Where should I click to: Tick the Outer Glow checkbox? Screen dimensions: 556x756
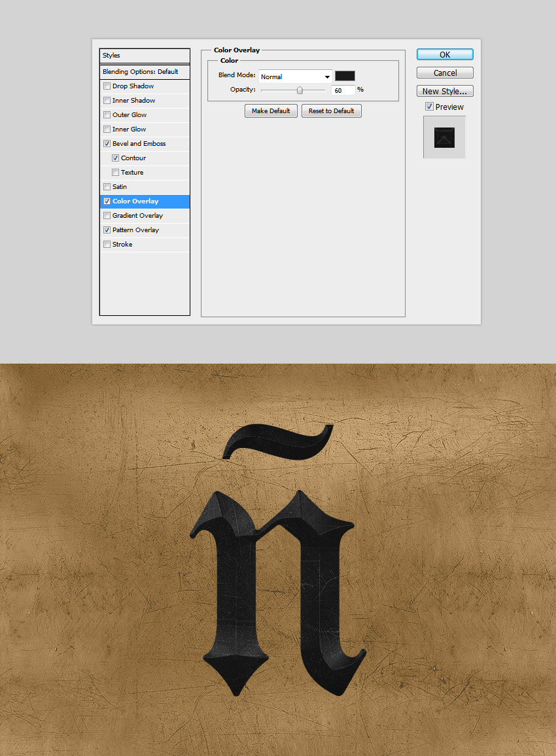coord(107,114)
